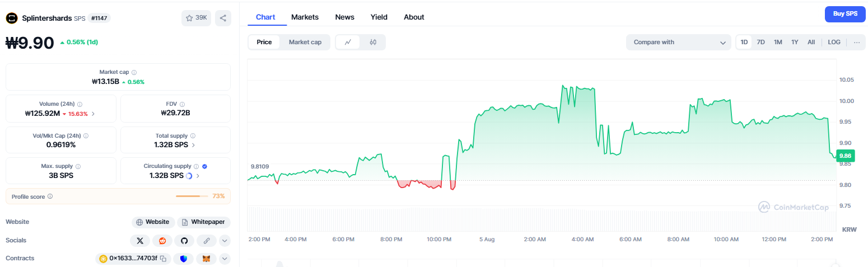This screenshot has height=267, width=868.
Task: Click the KRW currency label on chart
Action: click(x=849, y=229)
